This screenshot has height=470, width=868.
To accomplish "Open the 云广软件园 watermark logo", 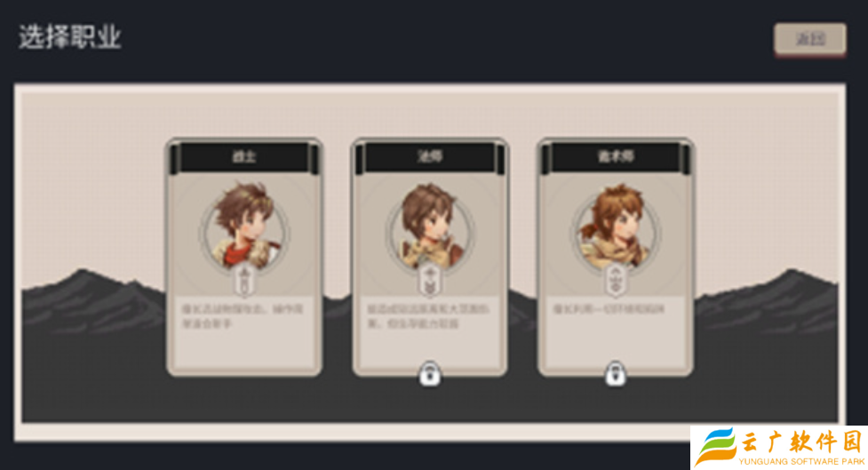I will click(x=779, y=448).
